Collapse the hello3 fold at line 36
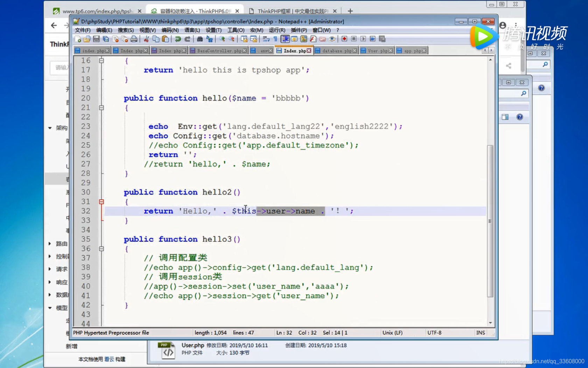Image resolution: width=588 pixels, height=368 pixels. 101,248
